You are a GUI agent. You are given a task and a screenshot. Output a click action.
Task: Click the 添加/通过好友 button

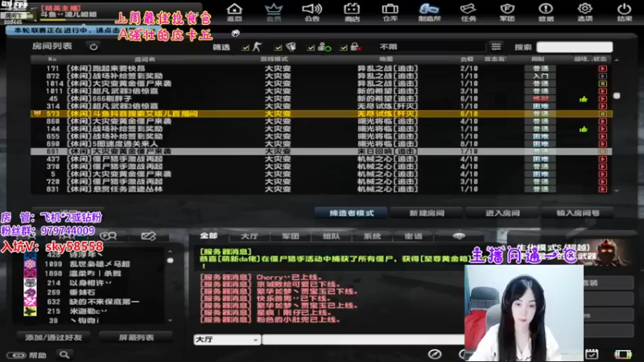pos(54,337)
